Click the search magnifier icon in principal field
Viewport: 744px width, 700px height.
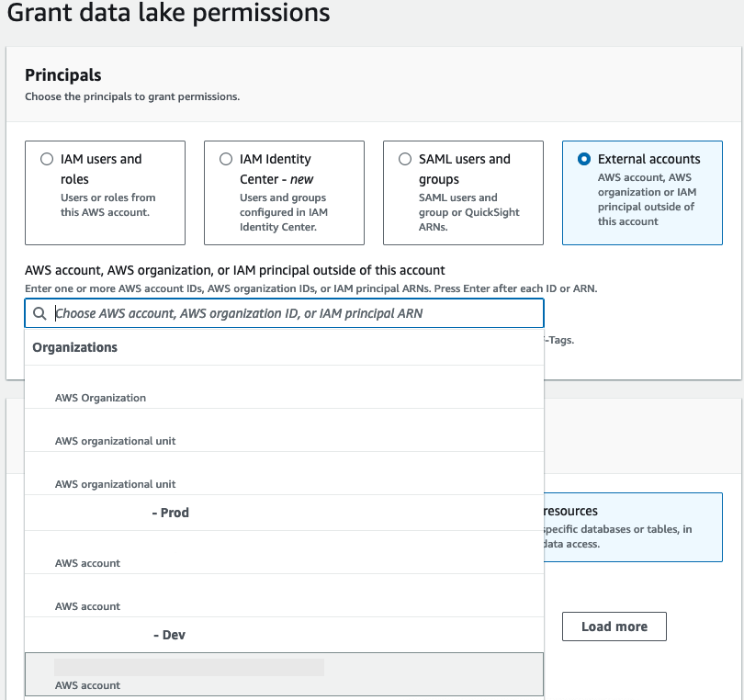(39, 312)
